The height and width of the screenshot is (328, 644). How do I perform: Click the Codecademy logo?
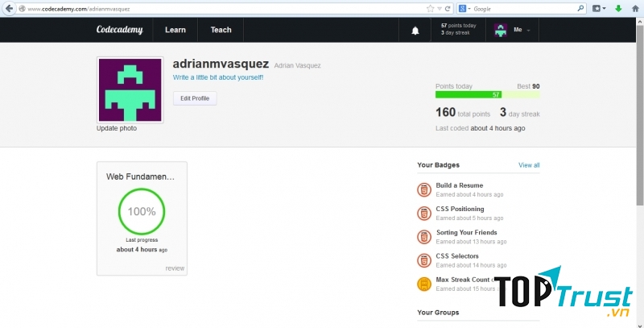tap(119, 30)
